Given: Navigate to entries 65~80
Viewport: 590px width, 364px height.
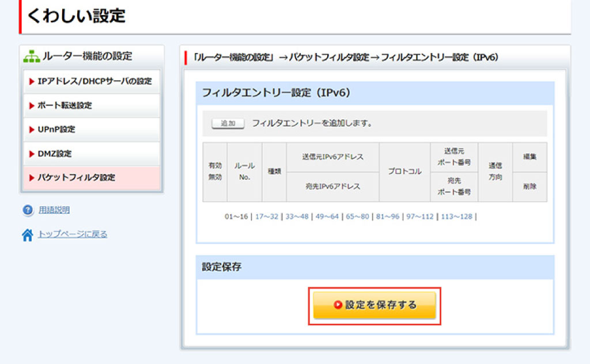Looking at the screenshot, I should click(357, 217).
